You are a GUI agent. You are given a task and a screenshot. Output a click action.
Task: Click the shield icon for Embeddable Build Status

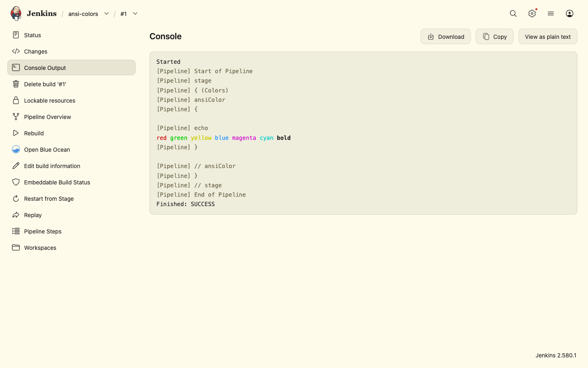[x=16, y=182]
